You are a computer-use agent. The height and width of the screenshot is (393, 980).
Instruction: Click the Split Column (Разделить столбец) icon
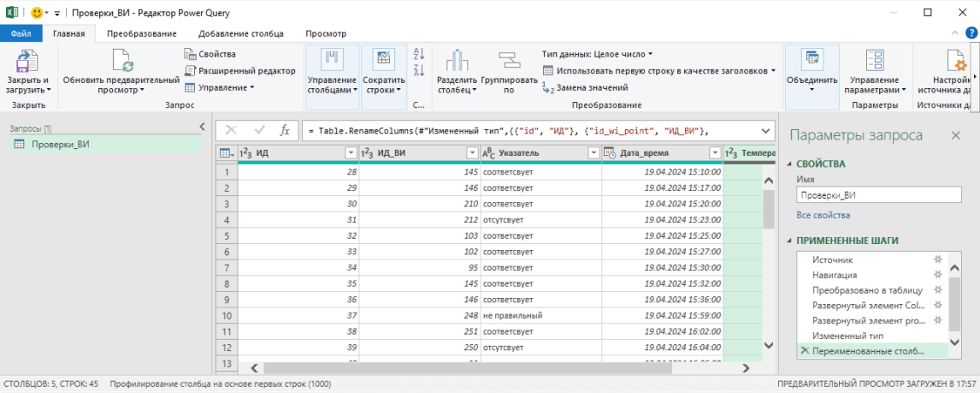tap(457, 61)
